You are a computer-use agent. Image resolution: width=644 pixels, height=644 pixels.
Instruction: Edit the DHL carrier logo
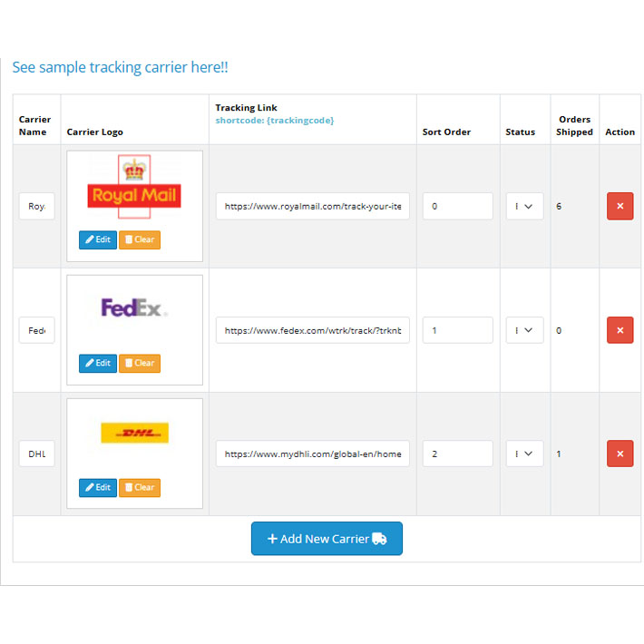click(98, 488)
